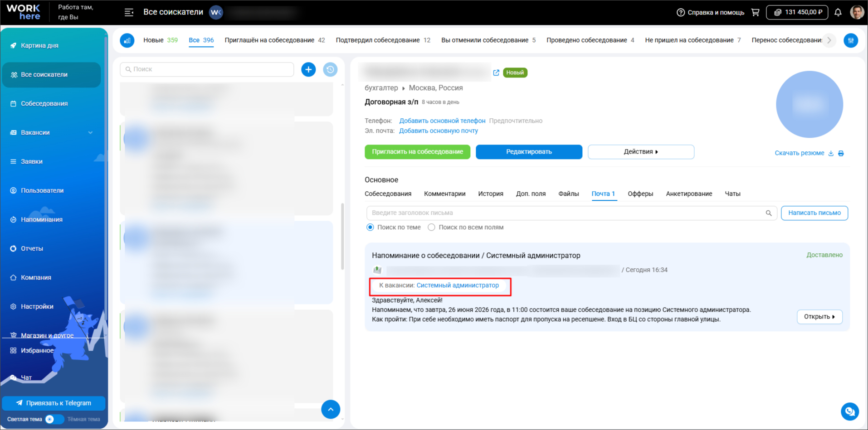Open the Чаты tab
Image resolution: width=868 pixels, height=430 pixels.
pos(732,194)
